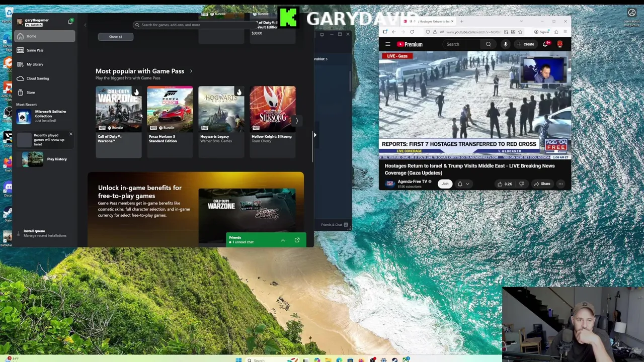
Task: Go to Cloud Gaming section
Action: click(x=44, y=78)
